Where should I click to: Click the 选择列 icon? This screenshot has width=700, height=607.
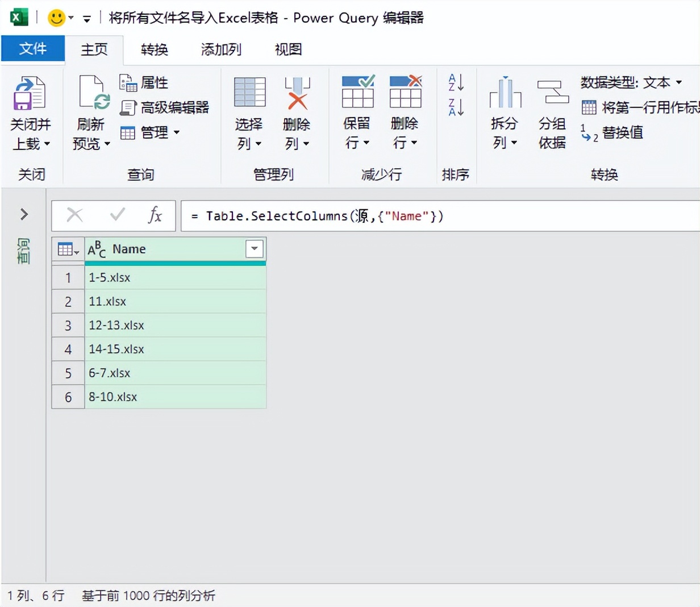coord(249,92)
